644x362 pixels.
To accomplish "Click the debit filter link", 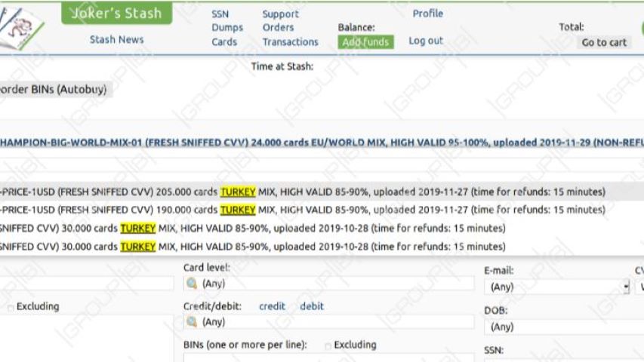I will 312,306.
